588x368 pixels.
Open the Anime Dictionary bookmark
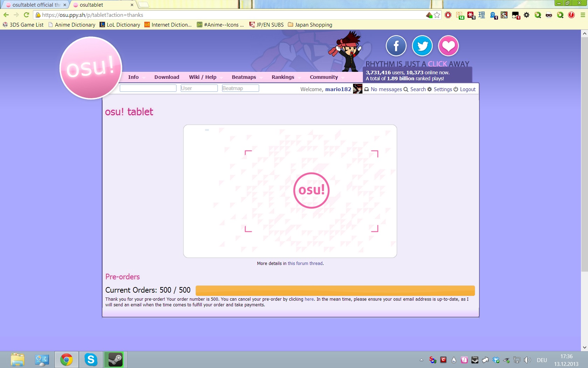click(x=72, y=25)
